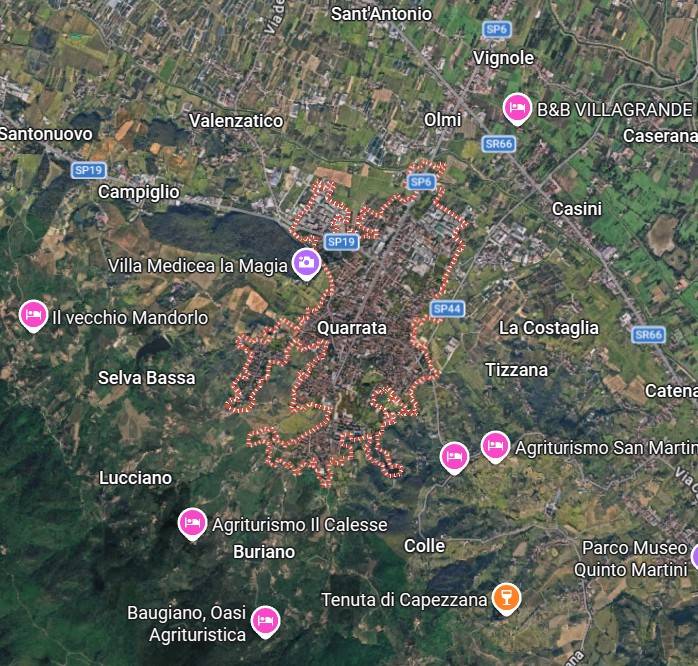Click the La Costaglia place label
Image resolution: width=698 pixels, height=666 pixels.
(548, 328)
